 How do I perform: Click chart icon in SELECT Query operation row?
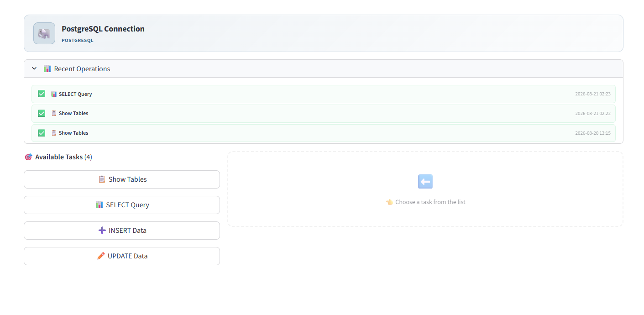pyautogui.click(x=54, y=94)
